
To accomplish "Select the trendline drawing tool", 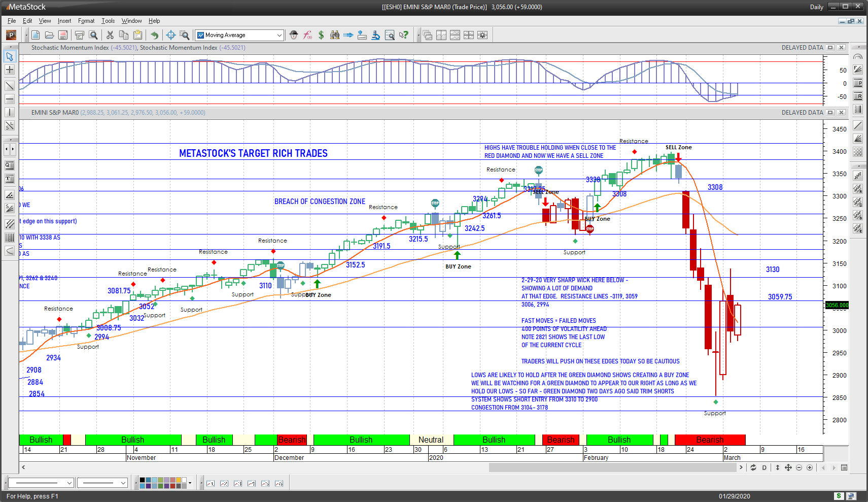I will (x=10, y=85).
